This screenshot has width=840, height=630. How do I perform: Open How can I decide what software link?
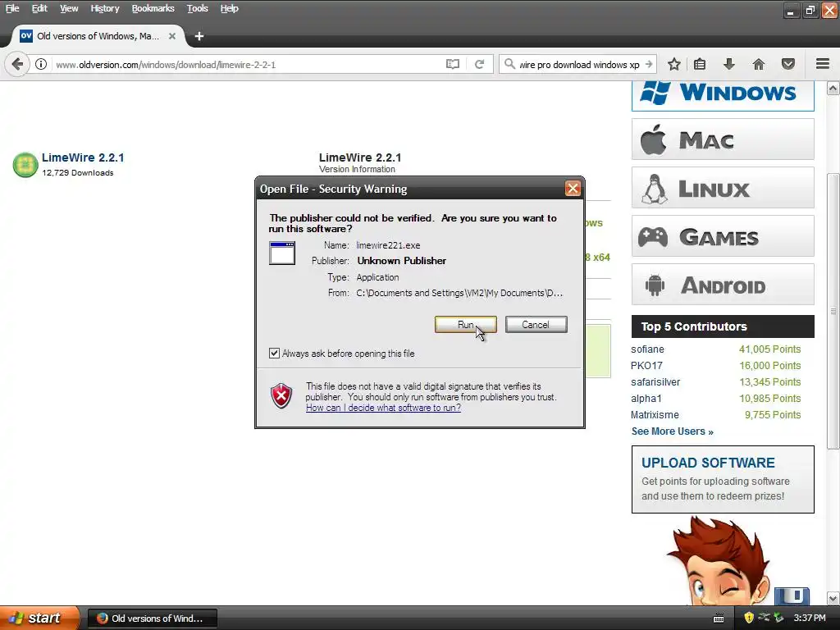point(384,408)
